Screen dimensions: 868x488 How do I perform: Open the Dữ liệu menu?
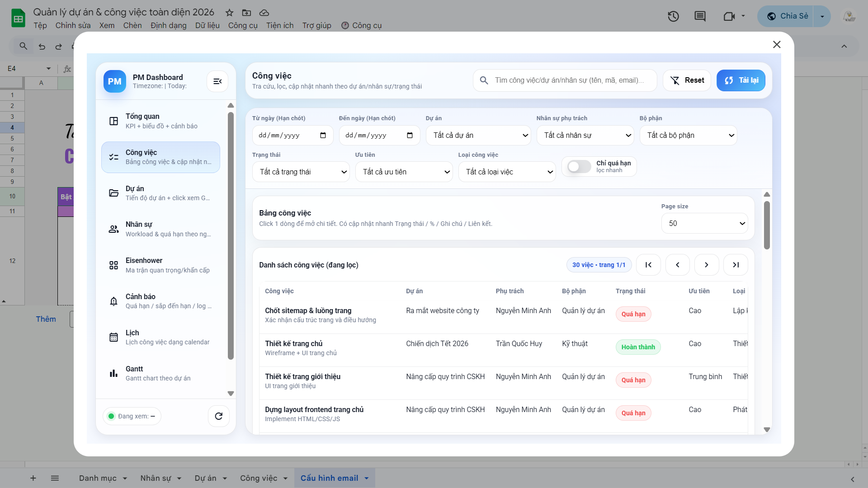pos(207,25)
